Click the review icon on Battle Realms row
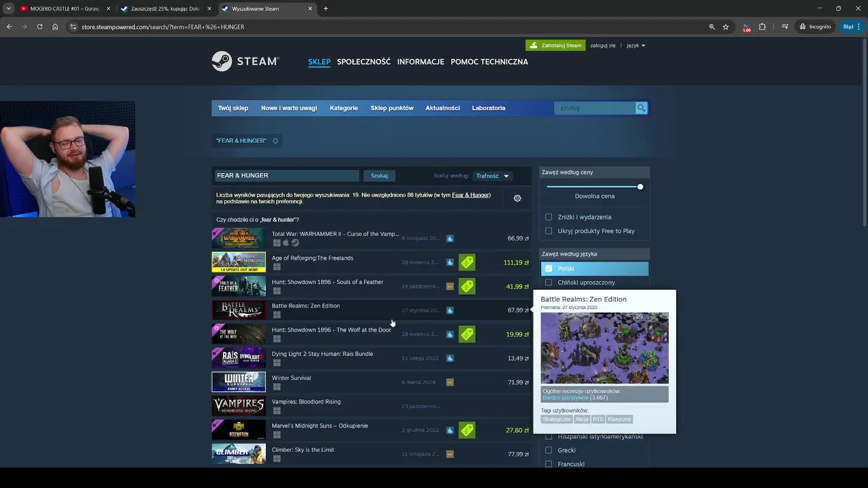 [450, 310]
